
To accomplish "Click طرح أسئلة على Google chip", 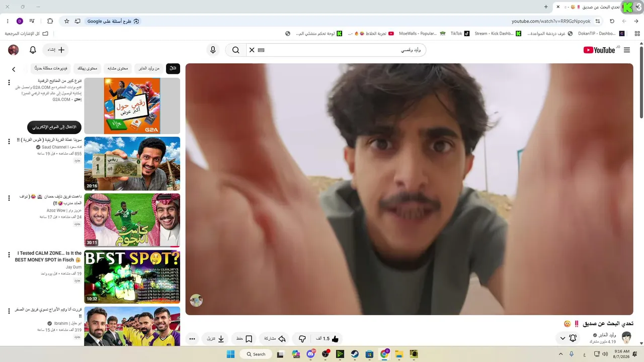I will tap(113, 21).
